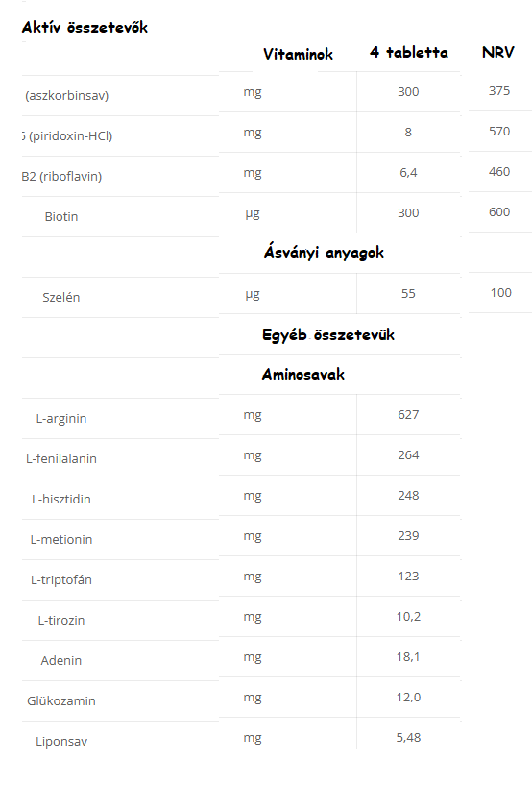Select the B2 riboflavin row label
532x810 pixels.
click(62, 176)
